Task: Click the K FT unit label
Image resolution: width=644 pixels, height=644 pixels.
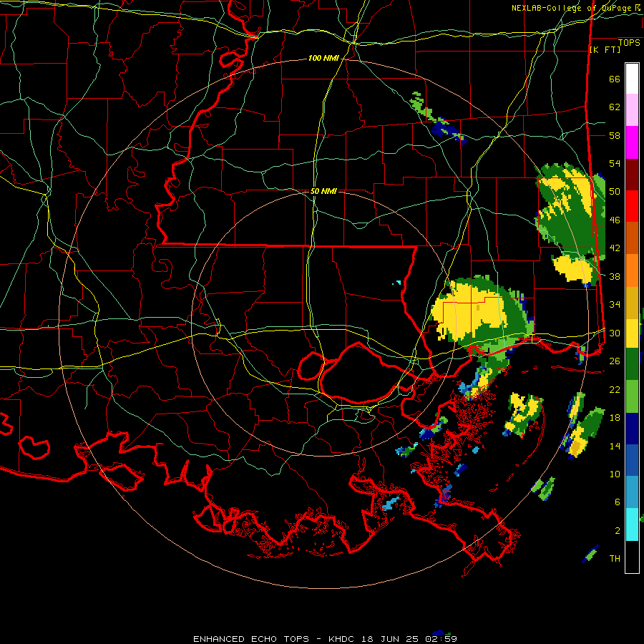Action: [x=605, y=49]
